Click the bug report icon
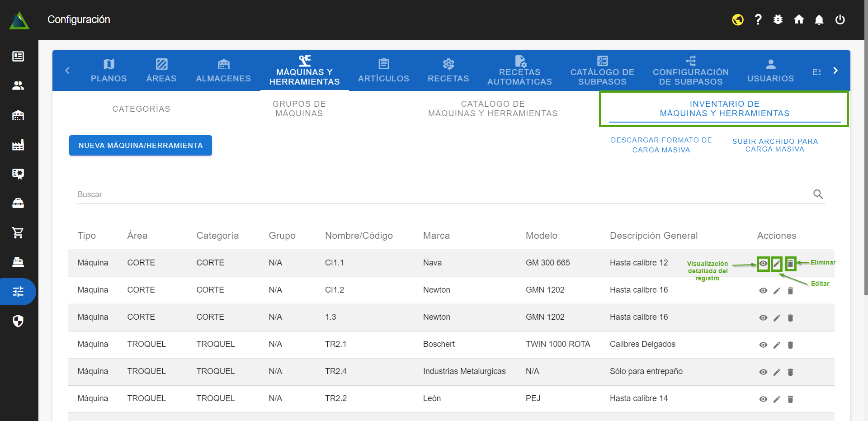 pos(778,19)
